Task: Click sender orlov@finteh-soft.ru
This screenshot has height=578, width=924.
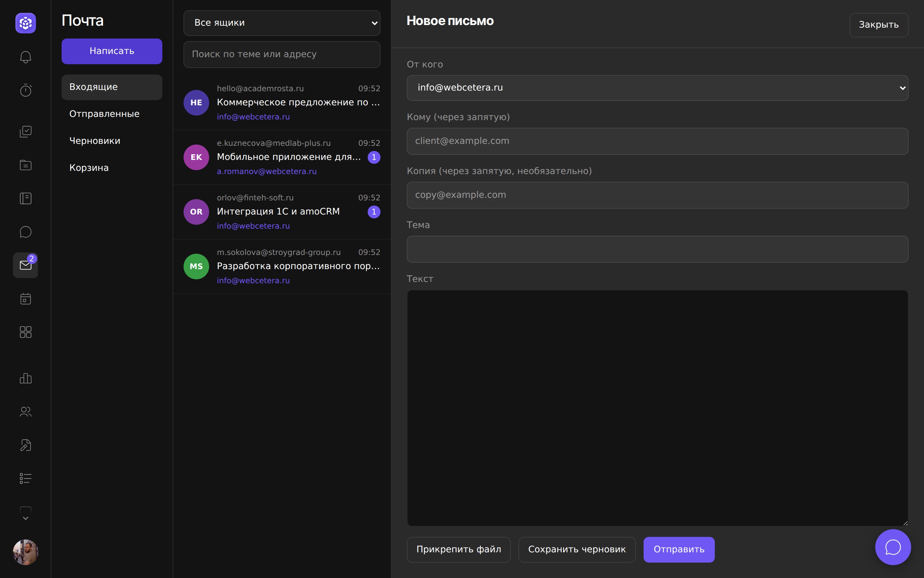Action: click(255, 198)
